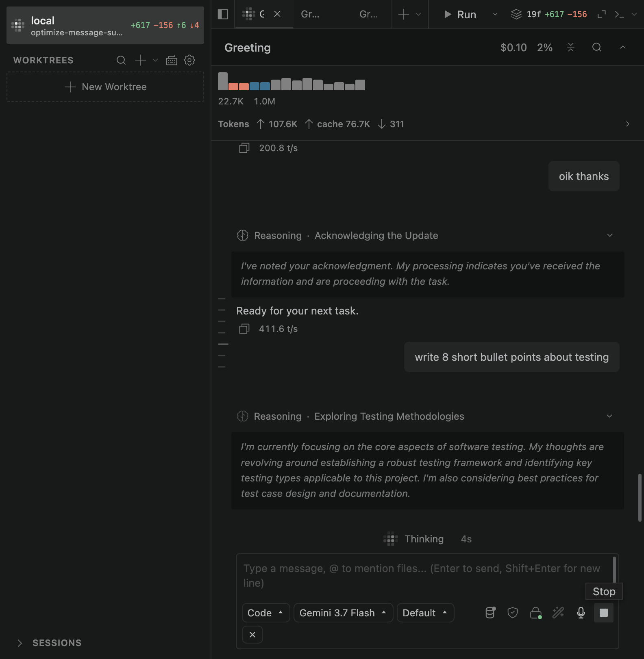Switch to the second Gr... tab
The width and height of the screenshot is (644, 659).
coord(310,14)
